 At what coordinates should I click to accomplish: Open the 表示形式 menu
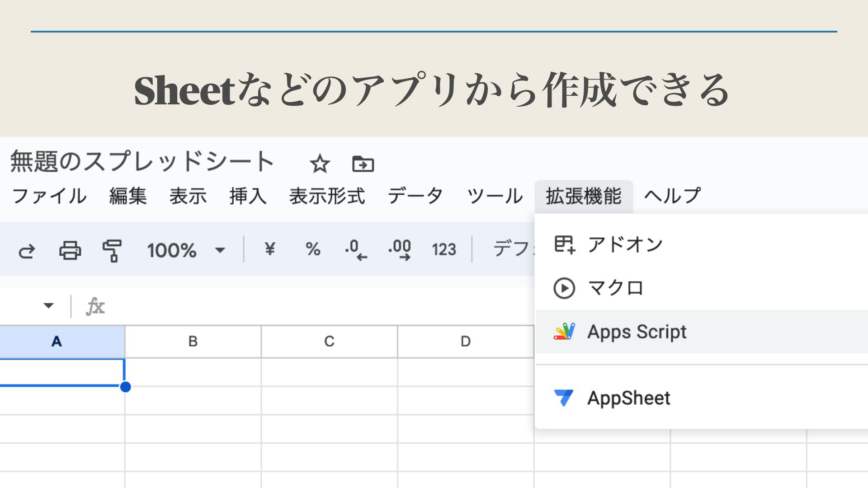tap(327, 196)
